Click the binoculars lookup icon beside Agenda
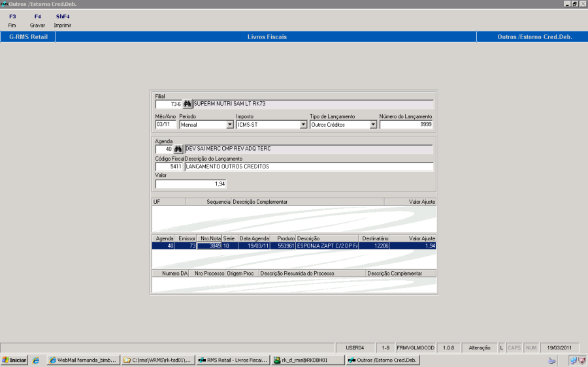 (178, 149)
